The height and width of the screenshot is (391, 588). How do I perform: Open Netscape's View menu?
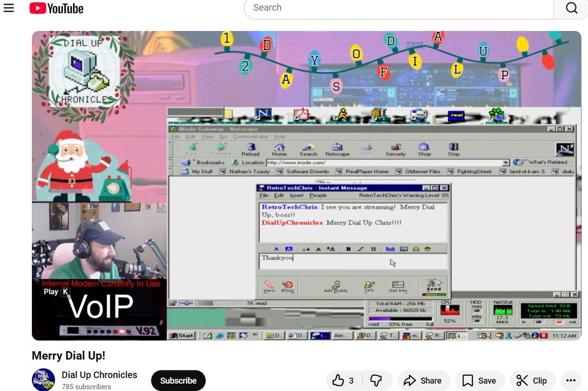[x=207, y=136]
